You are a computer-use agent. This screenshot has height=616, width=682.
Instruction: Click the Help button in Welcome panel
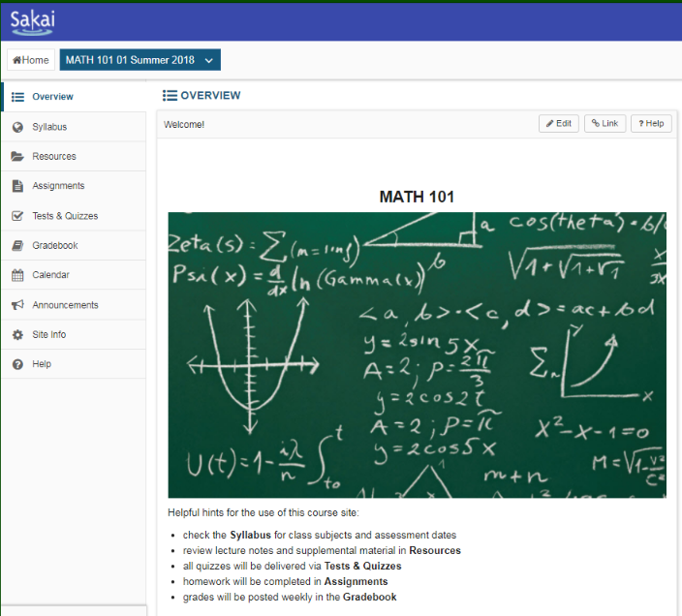click(652, 123)
